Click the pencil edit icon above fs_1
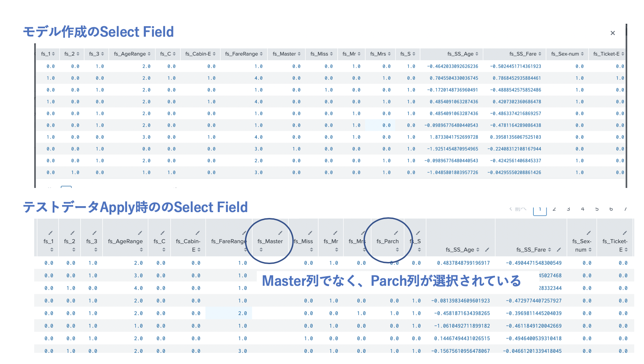This screenshot has height=364, width=644. click(x=51, y=233)
